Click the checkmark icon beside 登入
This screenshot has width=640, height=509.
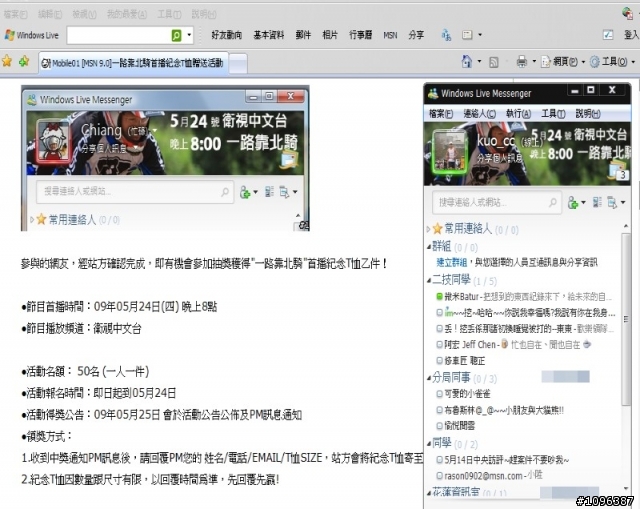coord(608,35)
